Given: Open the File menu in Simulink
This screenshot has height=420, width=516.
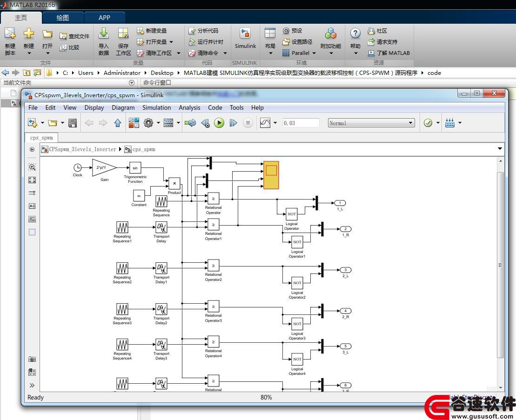Looking at the screenshot, I should click(33, 107).
